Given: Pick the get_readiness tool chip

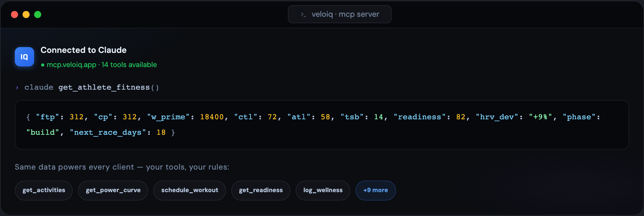Looking at the screenshot, I should 261,190.
